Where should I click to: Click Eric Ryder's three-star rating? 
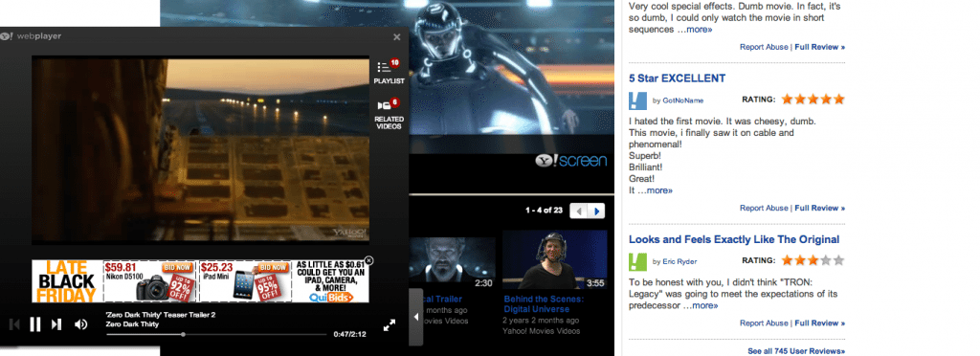tap(813, 260)
